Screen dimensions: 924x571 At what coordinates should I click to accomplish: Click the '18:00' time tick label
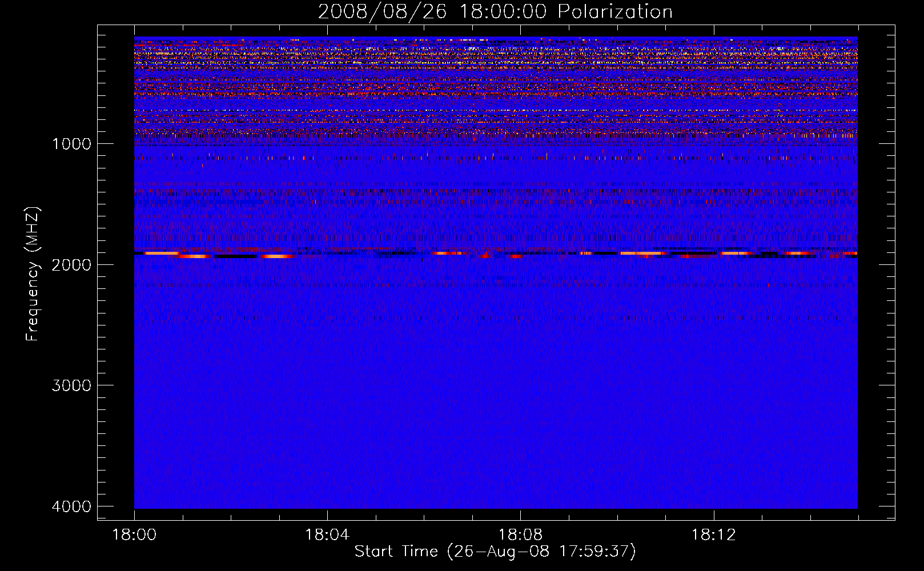click(134, 535)
